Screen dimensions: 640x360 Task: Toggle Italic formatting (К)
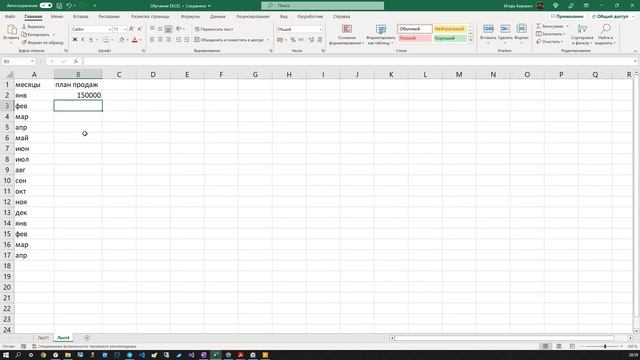pyautogui.click(x=83, y=40)
